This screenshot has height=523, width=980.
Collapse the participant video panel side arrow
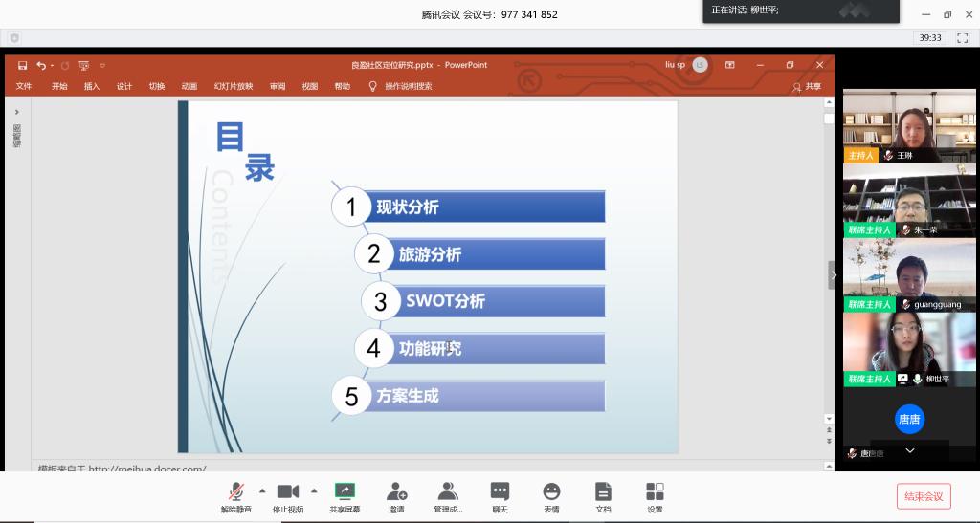click(833, 274)
